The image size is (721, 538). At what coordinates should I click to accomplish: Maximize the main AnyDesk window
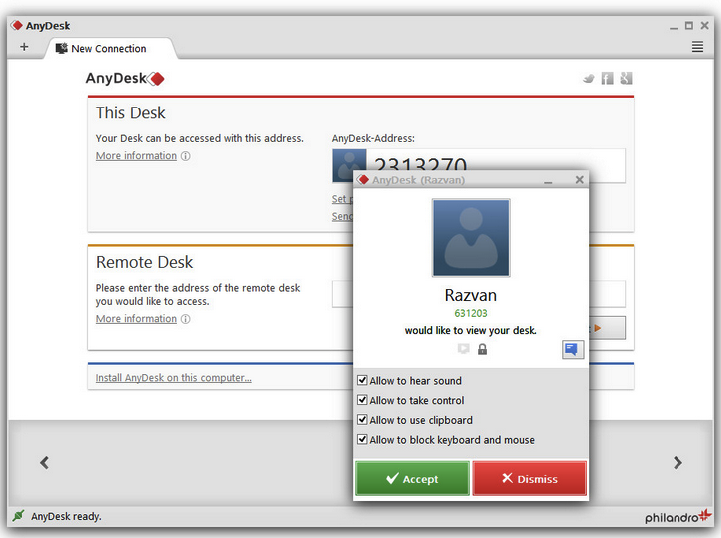click(x=688, y=26)
